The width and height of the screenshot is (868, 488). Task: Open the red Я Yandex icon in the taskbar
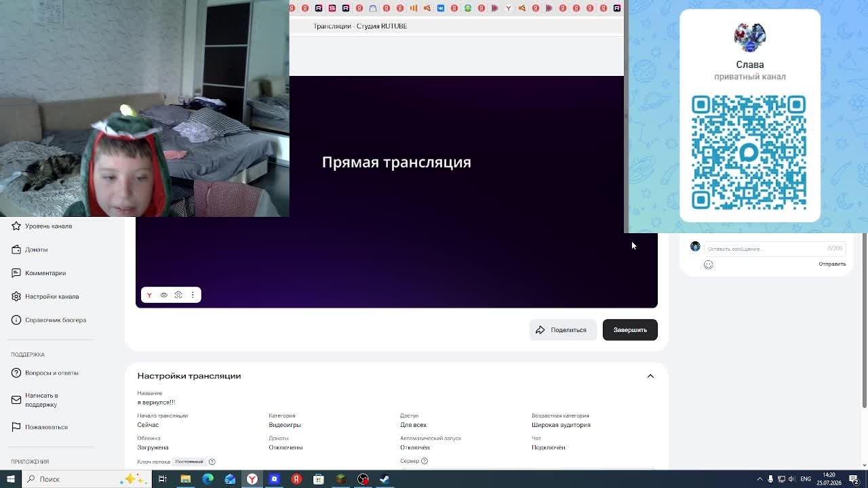click(x=296, y=479)
